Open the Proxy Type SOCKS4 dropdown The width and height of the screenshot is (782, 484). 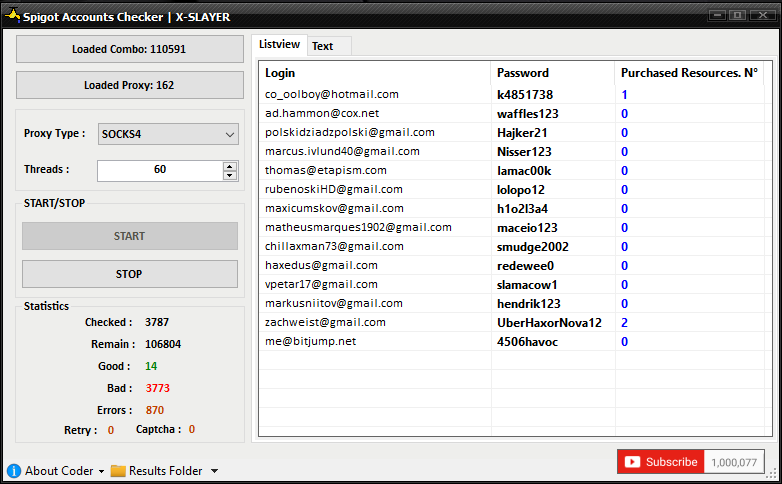[x=168, y=134]
